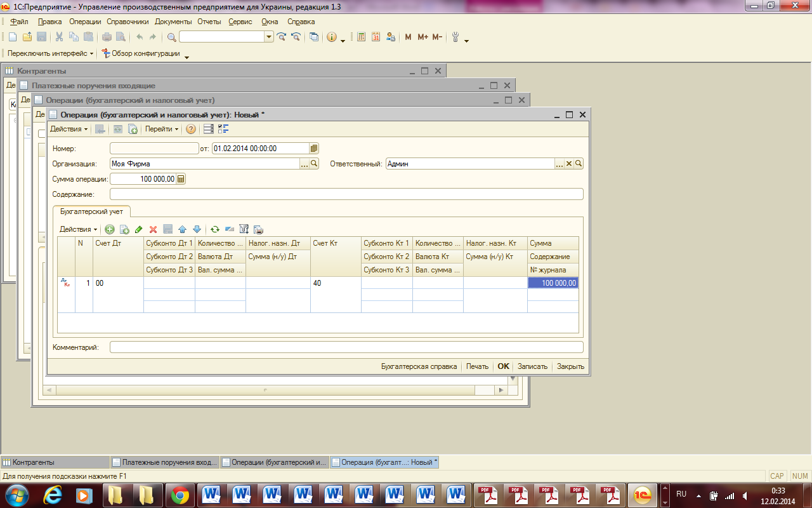Click the green pencil edit row icon
The width and height of the screenshot is (812, 508).
[139, 229]
